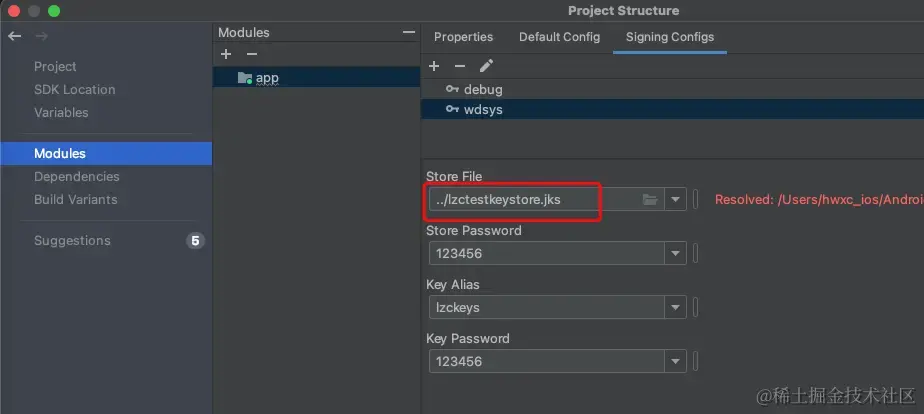Image resolution: width=924 pixels, height=414 pixels.
Task: Click the Key Alias variable handle
Action: click(x=695, y=307)
